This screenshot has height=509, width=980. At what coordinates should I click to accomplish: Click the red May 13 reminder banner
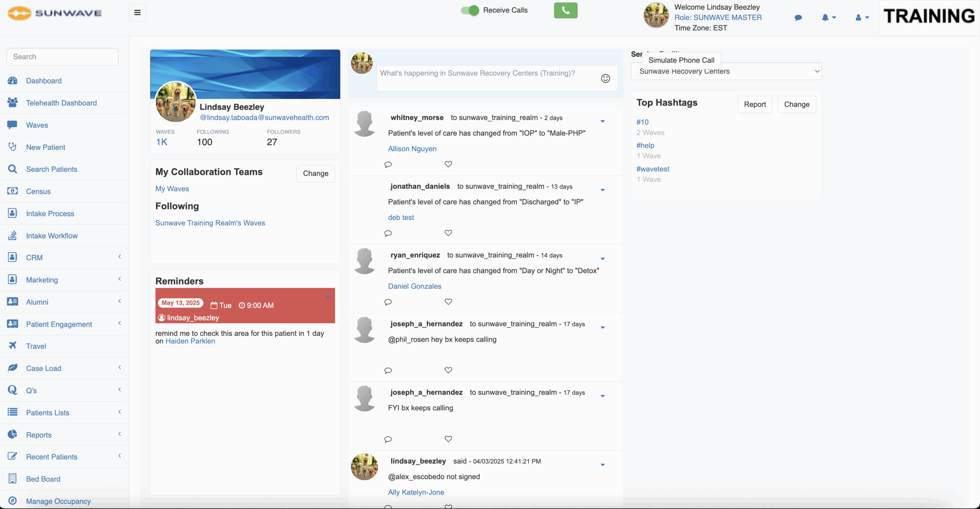coord(245,306)
